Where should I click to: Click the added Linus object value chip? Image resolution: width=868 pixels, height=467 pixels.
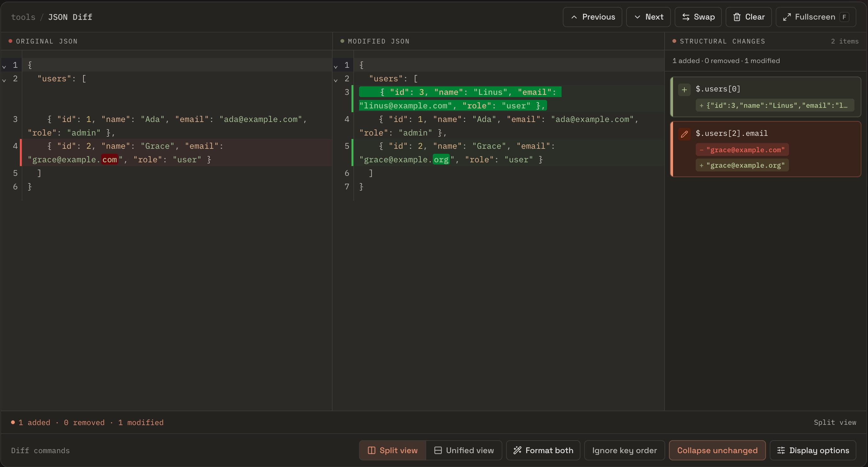(775, 105)
